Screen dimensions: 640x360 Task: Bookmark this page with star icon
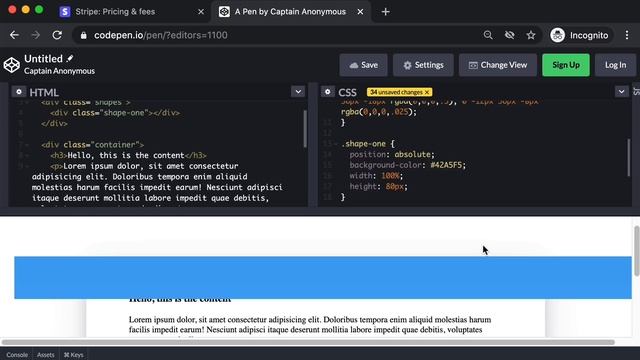click(531, 35)
